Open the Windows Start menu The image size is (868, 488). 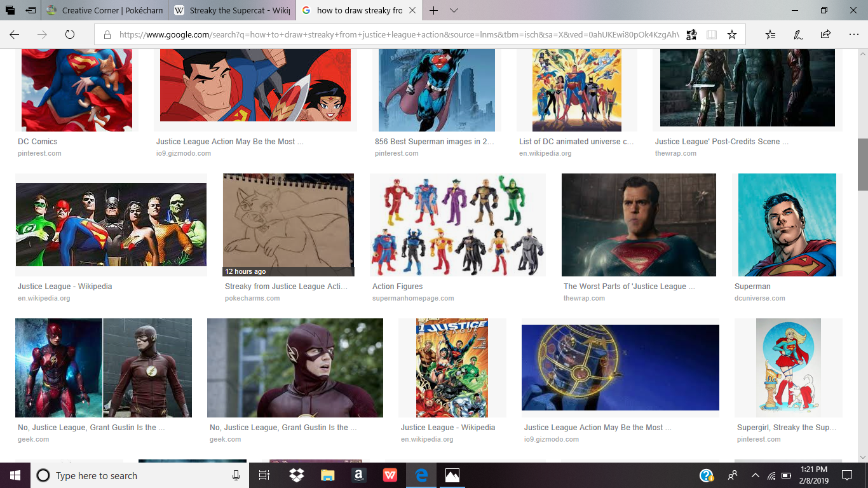15,475
